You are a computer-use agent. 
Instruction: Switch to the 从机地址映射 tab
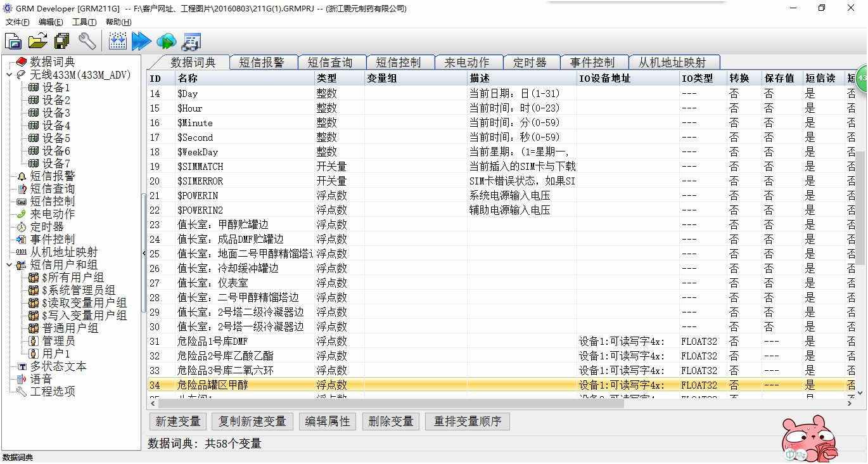(x=672, y=62)
